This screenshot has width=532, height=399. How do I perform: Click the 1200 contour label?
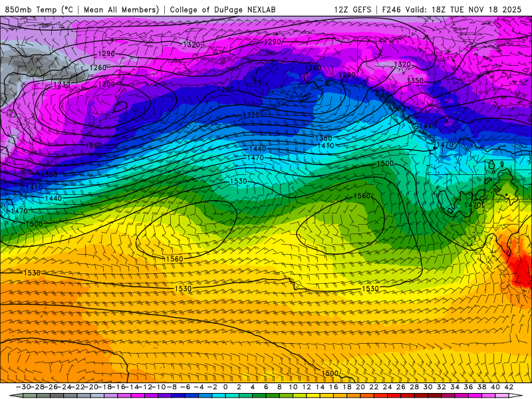tap(107, 84)
